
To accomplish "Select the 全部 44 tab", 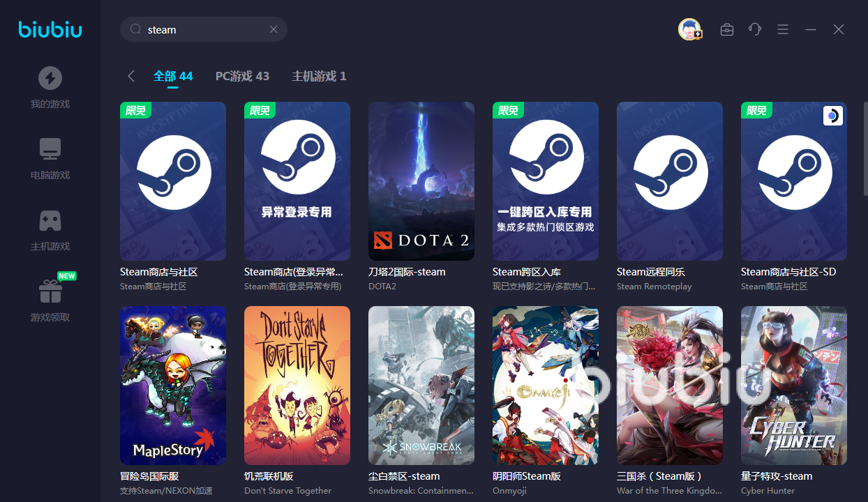I will click(x=173, y=76).
